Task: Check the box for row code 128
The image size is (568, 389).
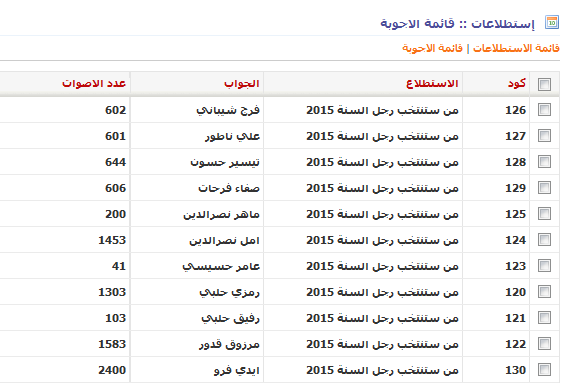Action: [544, 162]
